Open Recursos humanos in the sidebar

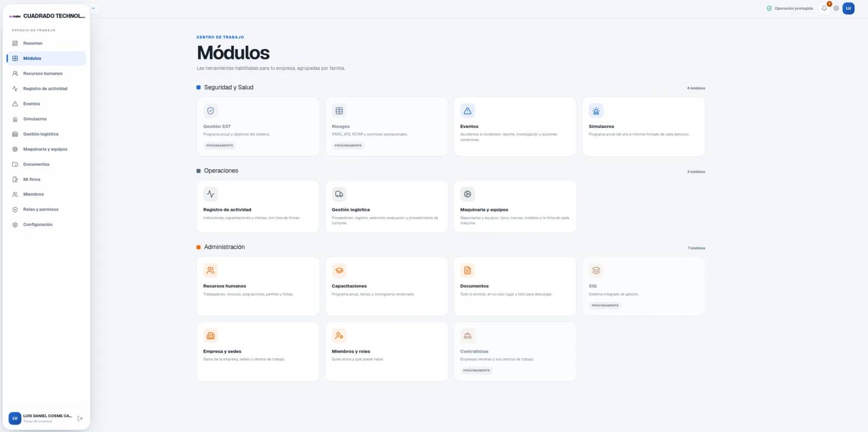click(x=47, y=74)
